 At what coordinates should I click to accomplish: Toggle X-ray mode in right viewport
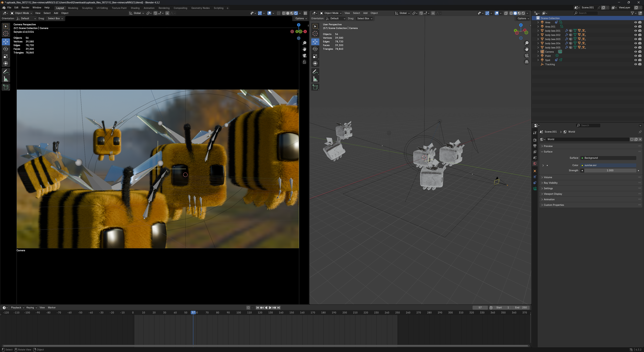pyautogui.click(x=506, y=13)
